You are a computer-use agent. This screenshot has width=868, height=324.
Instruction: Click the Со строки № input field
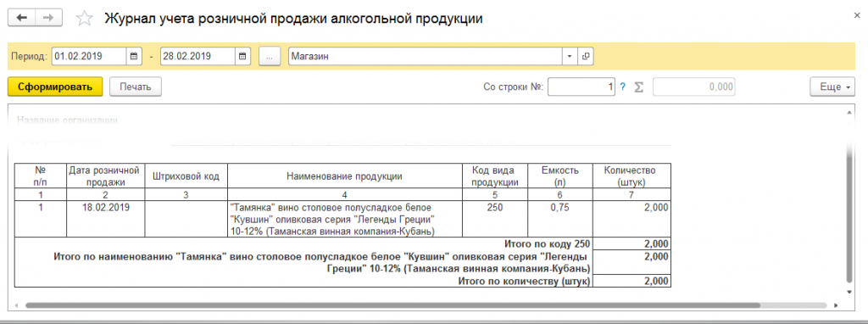[x=581, y=87]
